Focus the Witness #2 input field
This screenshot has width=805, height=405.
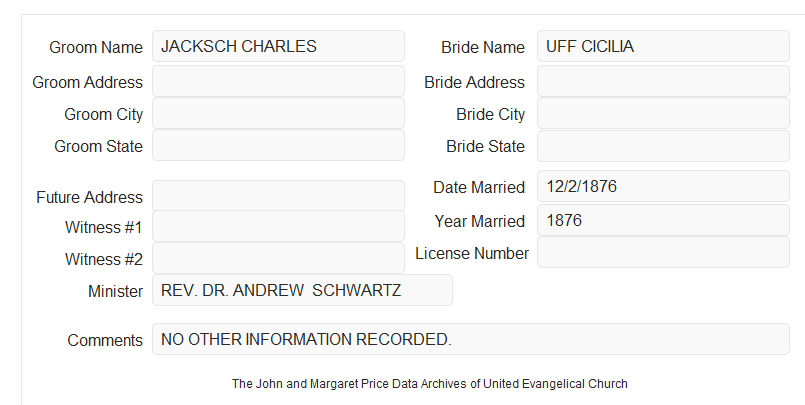click(278, 258)
